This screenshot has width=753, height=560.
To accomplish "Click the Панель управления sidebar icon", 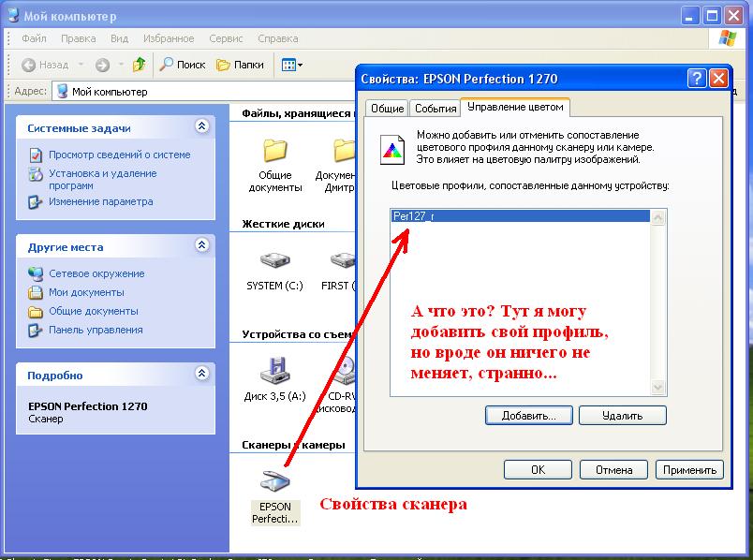I will click(36, 330).
